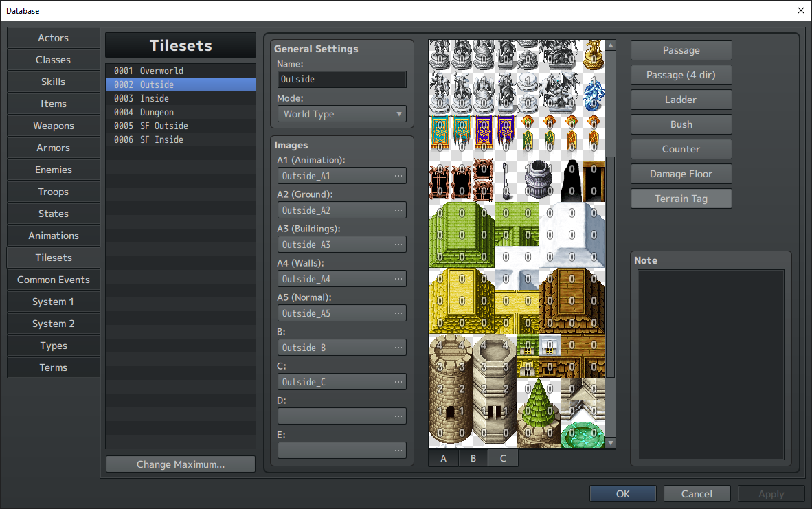Click the tileset scrollbar down arrow
This screenshot has width=812, height=509.
611,443
